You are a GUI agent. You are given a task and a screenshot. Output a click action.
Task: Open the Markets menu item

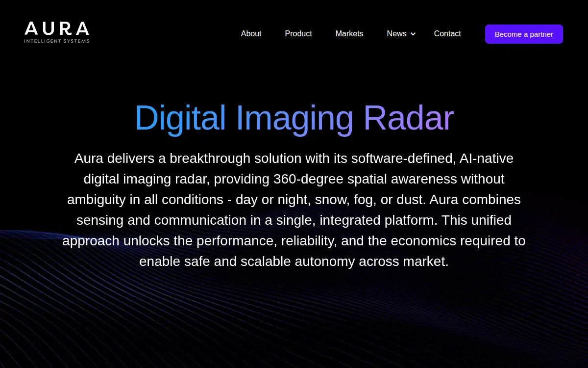(349, 34)
